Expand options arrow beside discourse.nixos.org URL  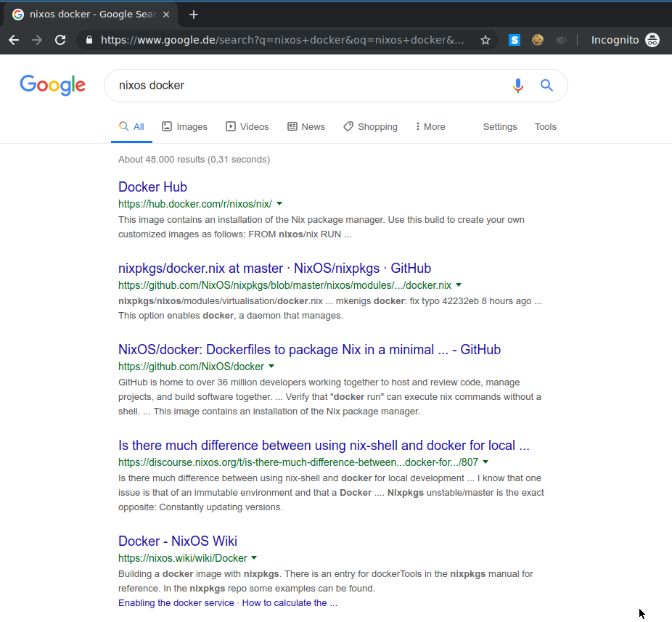click(x=485, y=462)
